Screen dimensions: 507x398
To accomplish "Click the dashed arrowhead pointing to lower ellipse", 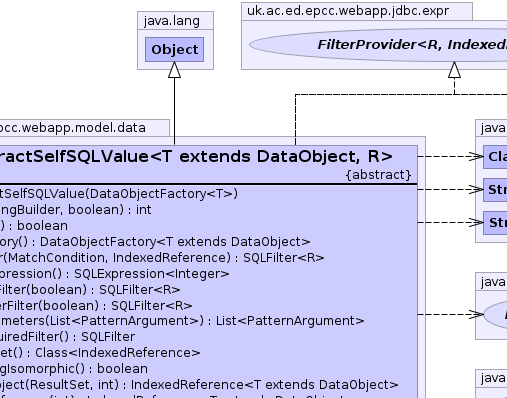I will pyautogui.click(x=476, y=314).
